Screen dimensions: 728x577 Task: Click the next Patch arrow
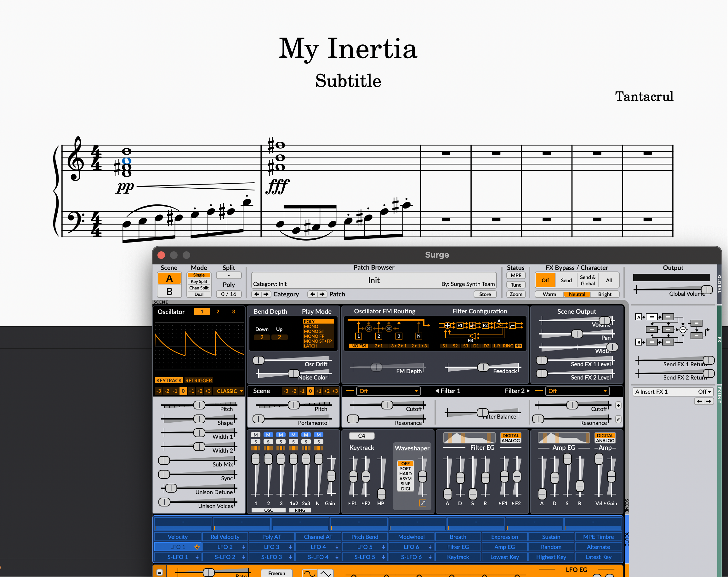tap(322, 294)
